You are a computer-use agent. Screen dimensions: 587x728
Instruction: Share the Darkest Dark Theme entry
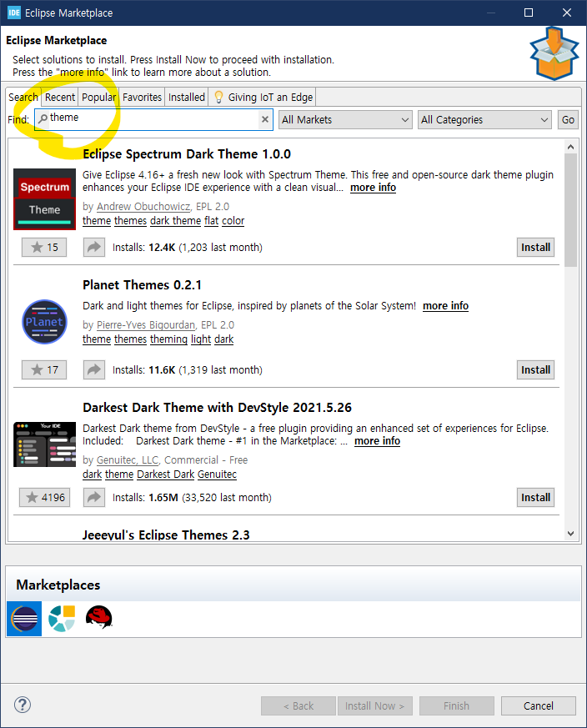94,497
